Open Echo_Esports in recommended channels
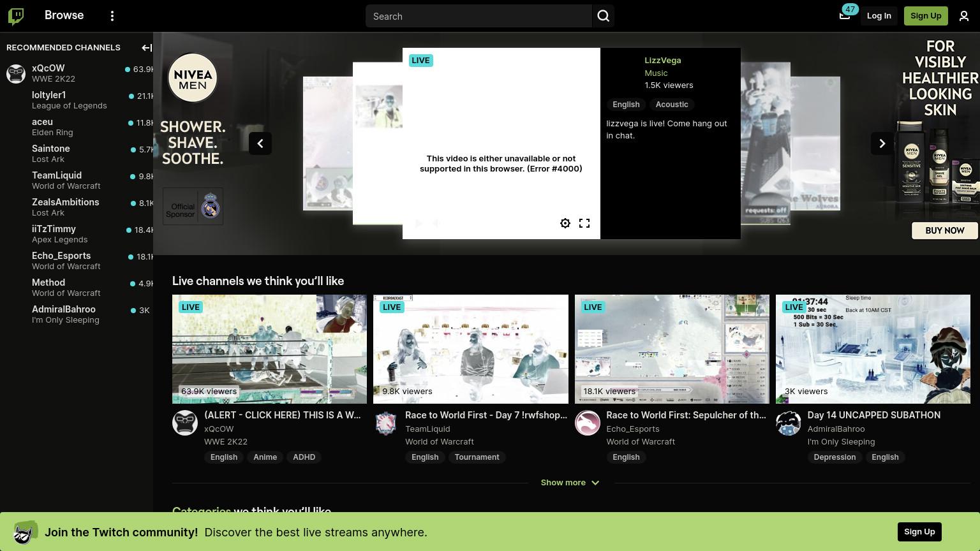980x551 pixels. click(77, 261)
